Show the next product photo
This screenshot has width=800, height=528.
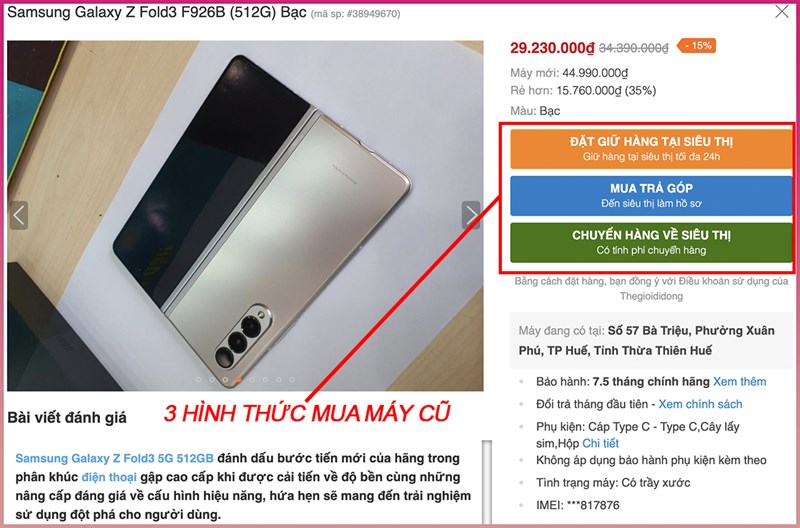pyautogui.click(x=471, y=215)
